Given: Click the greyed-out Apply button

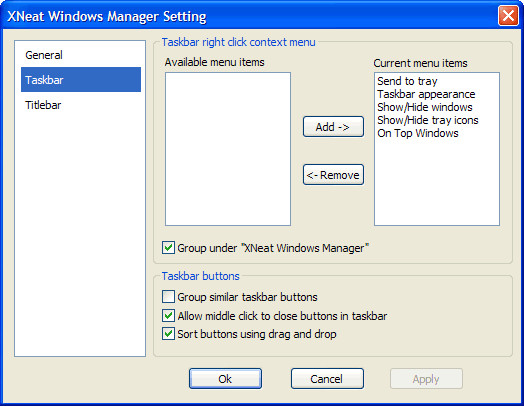Looking at the screenshot, I should click(426, 379).
